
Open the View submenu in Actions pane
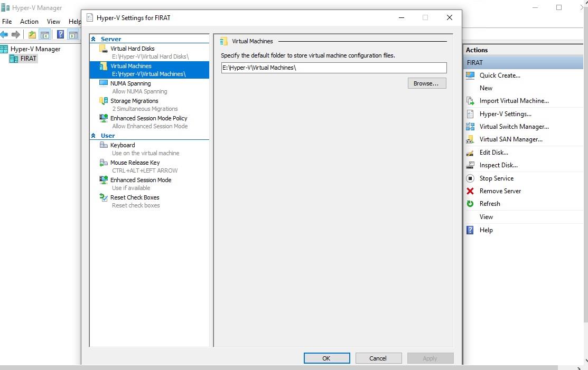486,217
